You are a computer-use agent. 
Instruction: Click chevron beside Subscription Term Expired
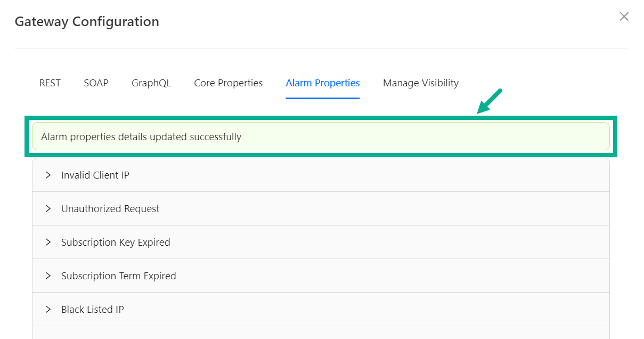point(48,276)
